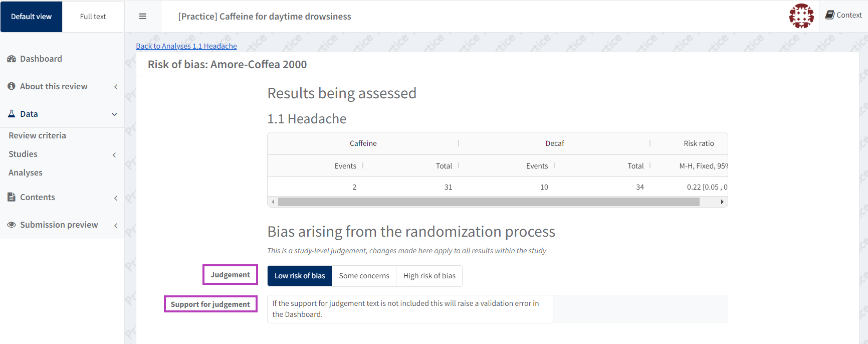
Task: Collapse the Data section chevron
Action: coord(114,114)
